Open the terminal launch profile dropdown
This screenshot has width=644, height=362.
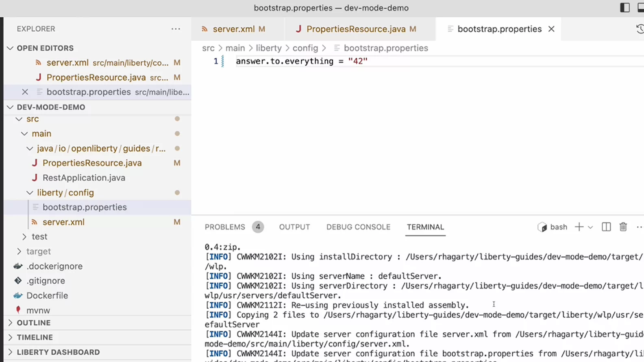[590, 228]
